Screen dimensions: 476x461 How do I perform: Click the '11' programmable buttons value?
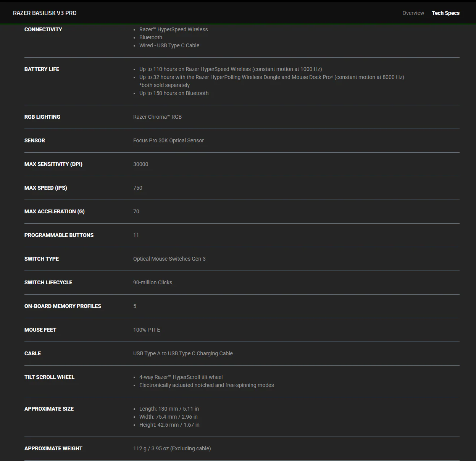click(136, 235)
